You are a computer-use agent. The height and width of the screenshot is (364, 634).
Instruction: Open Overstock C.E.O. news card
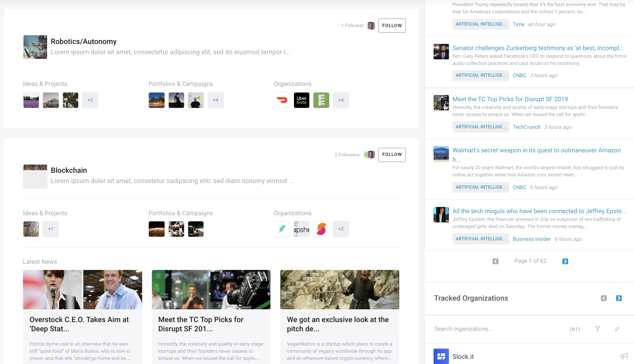[x=83, y=317]
